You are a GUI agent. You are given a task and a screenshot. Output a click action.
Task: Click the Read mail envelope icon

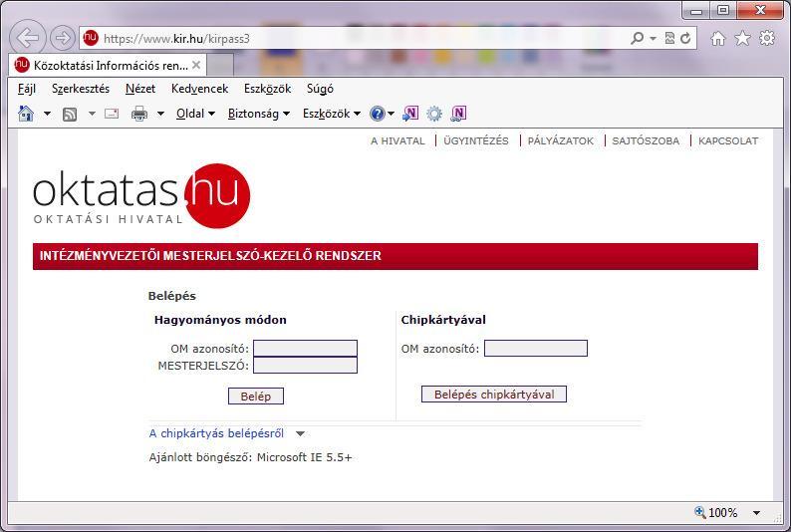(x=112, y=114)
